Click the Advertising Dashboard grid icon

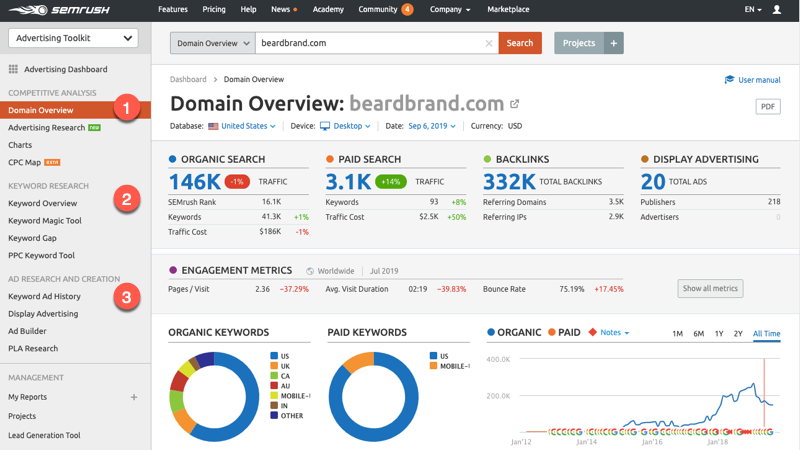(x=13, y=69)
